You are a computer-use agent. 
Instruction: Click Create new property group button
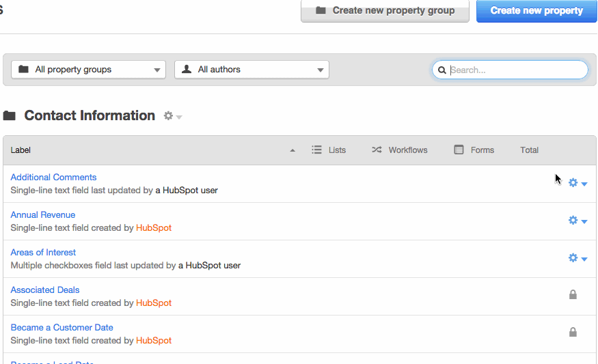pos(385,11)
